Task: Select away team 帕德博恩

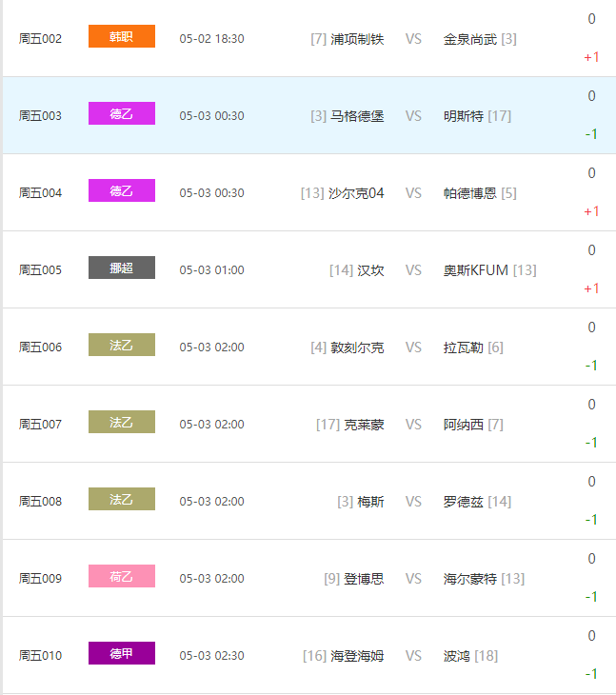Action: (x=470, y=193)
